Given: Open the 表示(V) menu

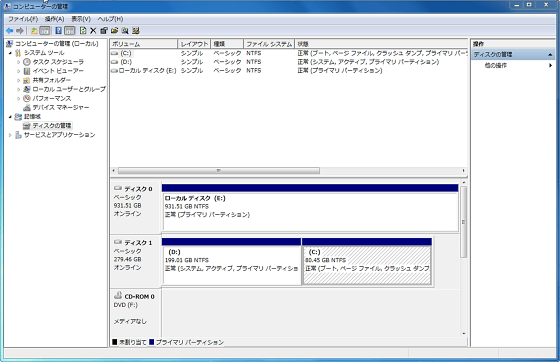Looking at the screenshot, I should tap(81, 19).
